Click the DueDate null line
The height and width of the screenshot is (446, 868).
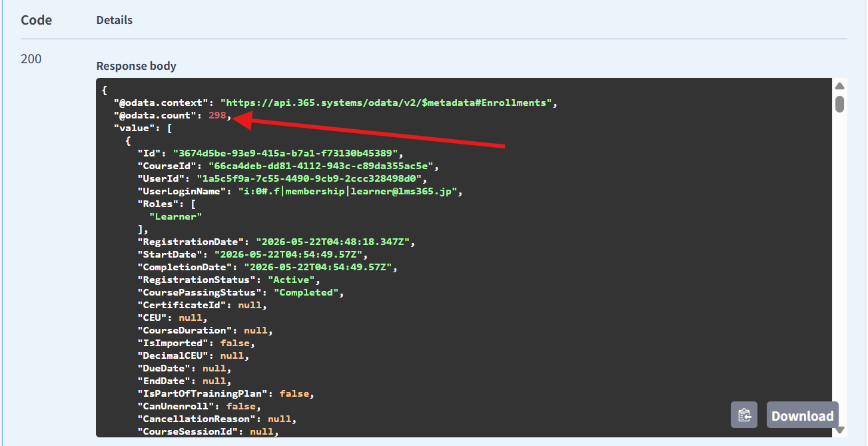[x=185, y=368]
